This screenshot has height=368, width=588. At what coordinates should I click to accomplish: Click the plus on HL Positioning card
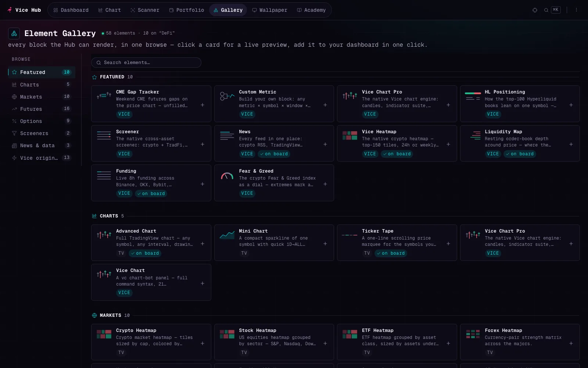click(571, 105)
